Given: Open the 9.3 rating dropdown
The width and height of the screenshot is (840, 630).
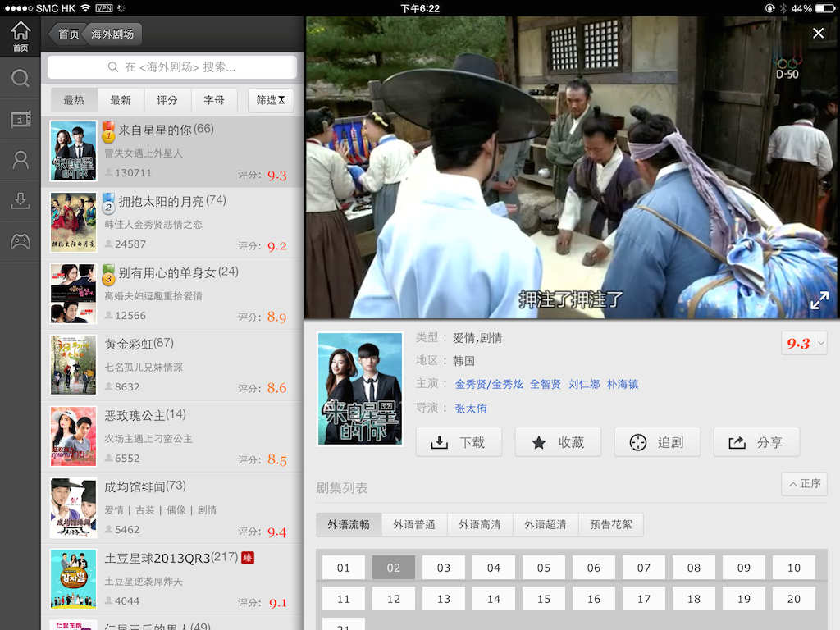Looking at the screenshot, I should (x=804, y=344).
